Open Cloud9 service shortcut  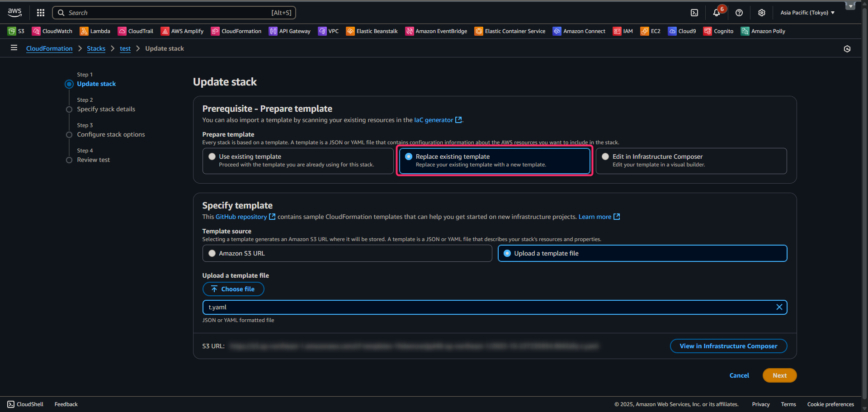[682, 31]
